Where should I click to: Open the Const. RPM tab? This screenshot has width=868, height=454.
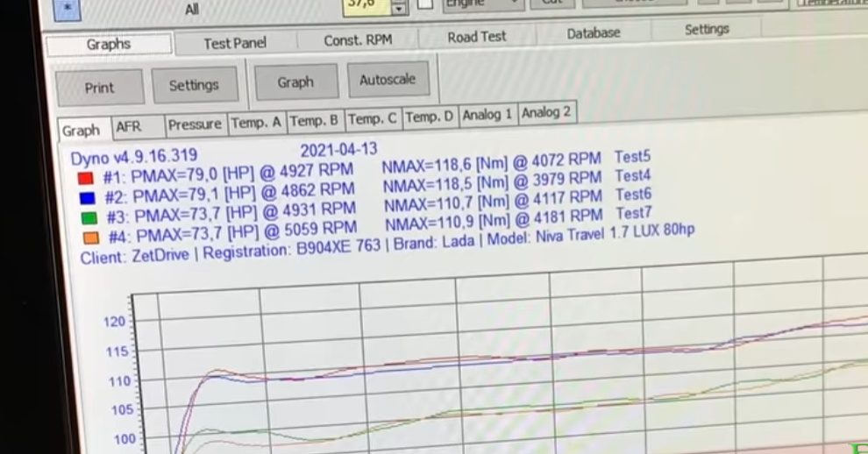(356, 40)
